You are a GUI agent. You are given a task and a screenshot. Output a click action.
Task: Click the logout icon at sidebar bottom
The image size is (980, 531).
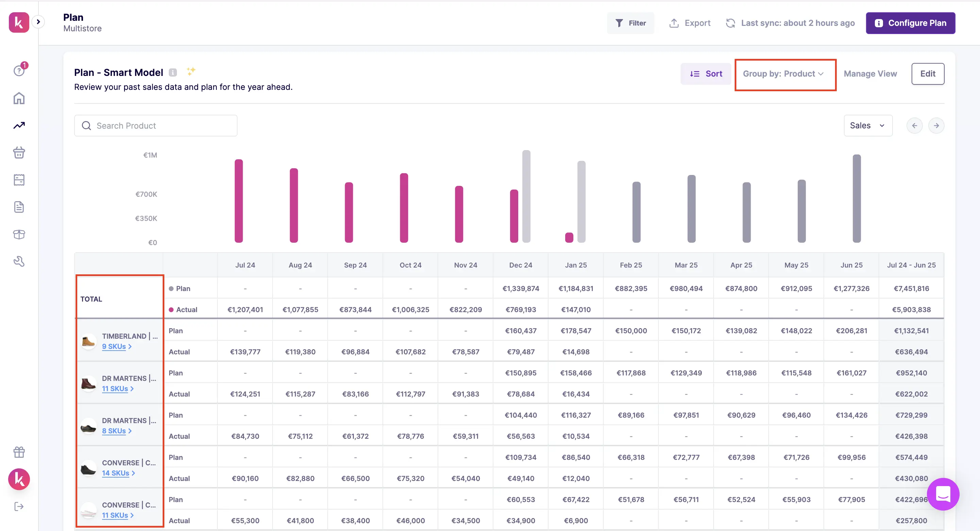19,506
